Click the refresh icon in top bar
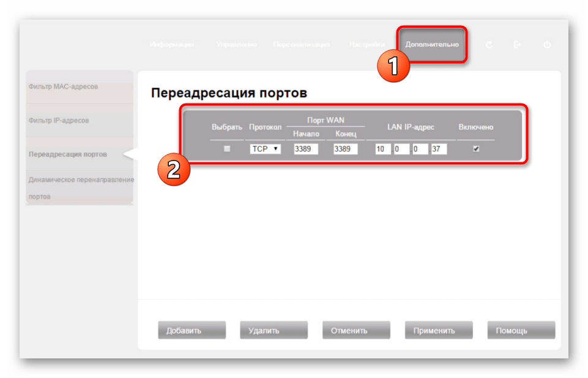This screenshot has height=378, width=588. pyautogui.click(x=489, y=45)
